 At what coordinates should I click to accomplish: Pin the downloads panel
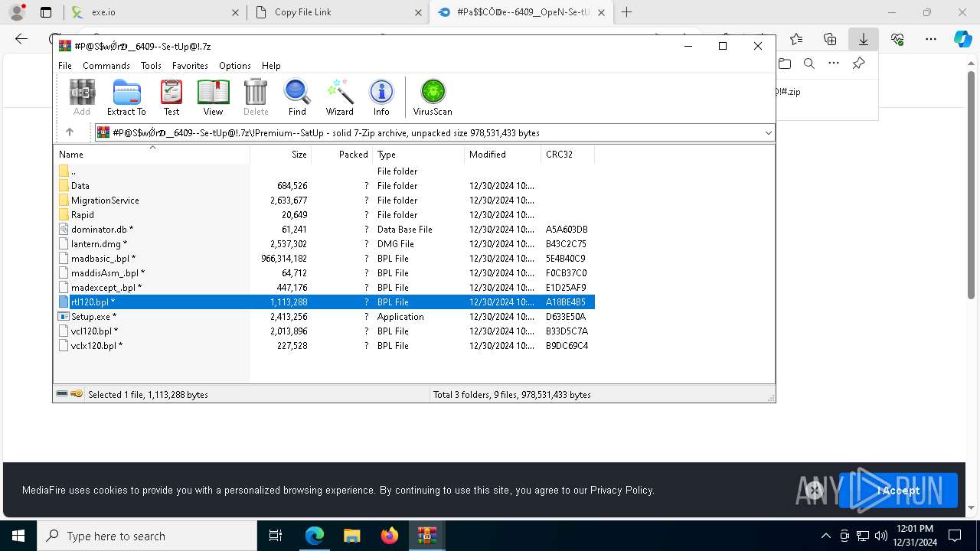[x=859, y=64]
